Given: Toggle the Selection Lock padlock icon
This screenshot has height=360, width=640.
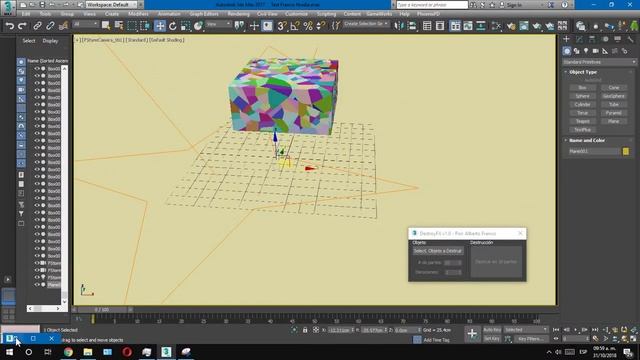Looking at the screenshot, I should pyautogui.click(x=305, y=330).
